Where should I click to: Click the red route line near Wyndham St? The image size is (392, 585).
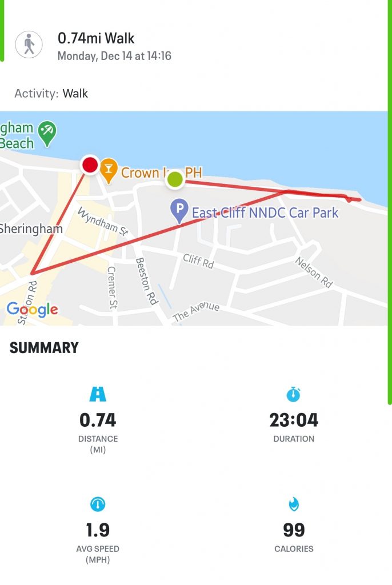[112, 248]
